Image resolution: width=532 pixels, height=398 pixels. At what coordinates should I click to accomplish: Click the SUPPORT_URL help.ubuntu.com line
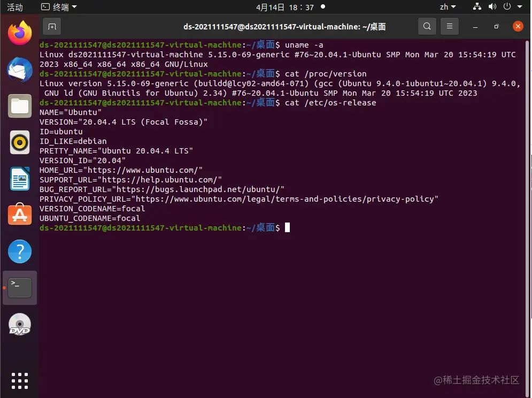pyautogui.click(x=130, y=180)
